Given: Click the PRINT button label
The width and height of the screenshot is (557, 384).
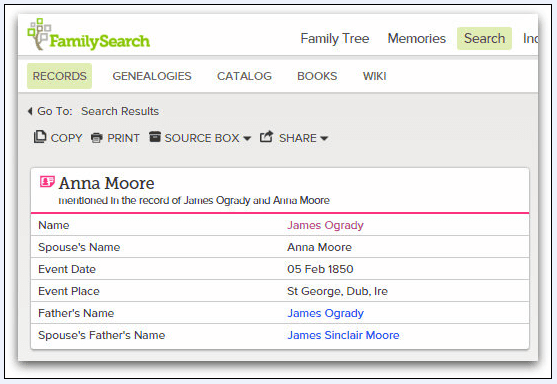Looking at the screenshot, I should click(x=123, y=138).
